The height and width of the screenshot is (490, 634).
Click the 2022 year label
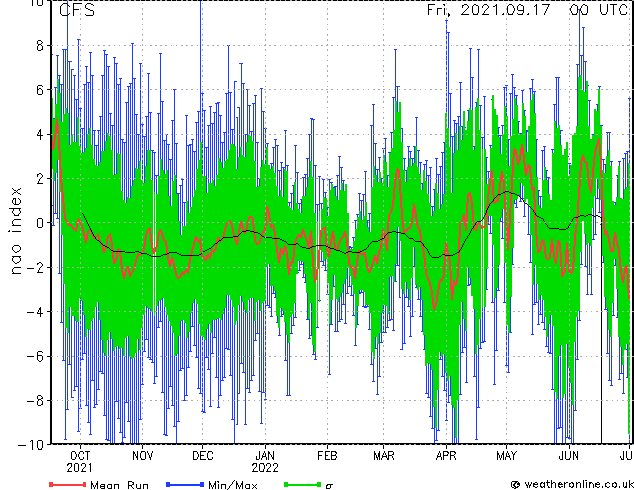coord(265,468)
